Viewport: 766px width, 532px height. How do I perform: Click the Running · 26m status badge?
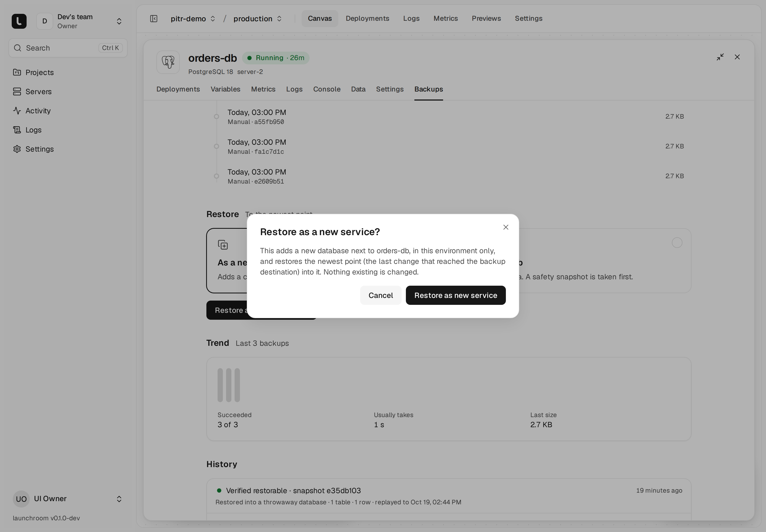pyautogui.click(x=276, y=58)
